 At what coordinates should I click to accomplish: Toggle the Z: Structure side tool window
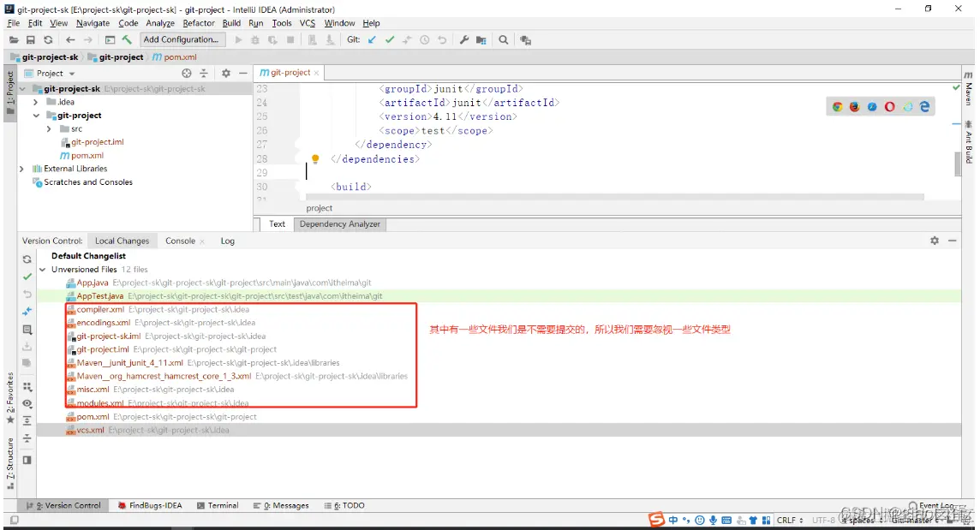point(10,463)
